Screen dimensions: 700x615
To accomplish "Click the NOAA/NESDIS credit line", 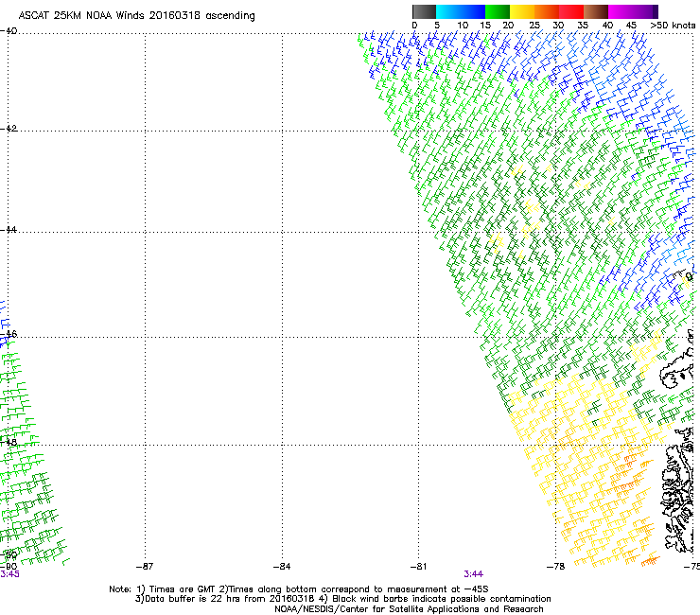I will 409,609.
